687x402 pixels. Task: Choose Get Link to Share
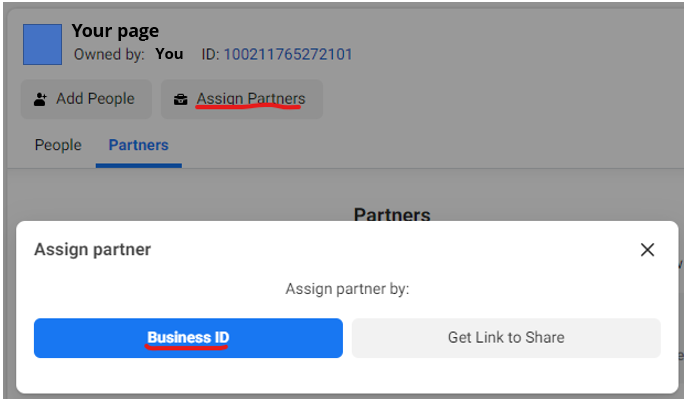click(506, 338)
